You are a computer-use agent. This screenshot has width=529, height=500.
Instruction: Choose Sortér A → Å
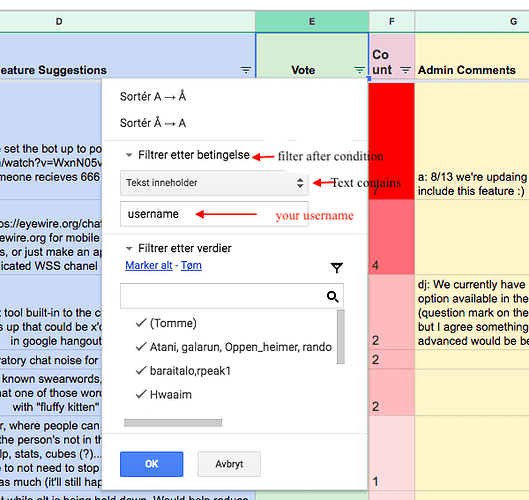point(153,96)
